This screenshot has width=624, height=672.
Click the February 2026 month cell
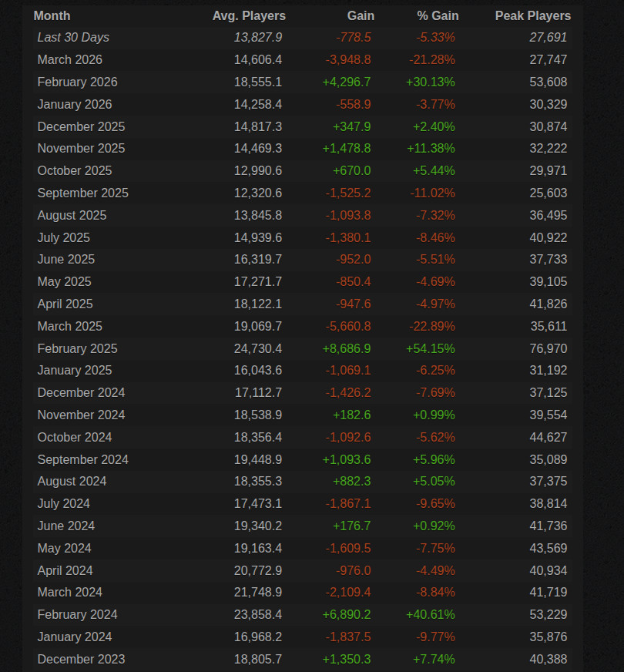78,82
